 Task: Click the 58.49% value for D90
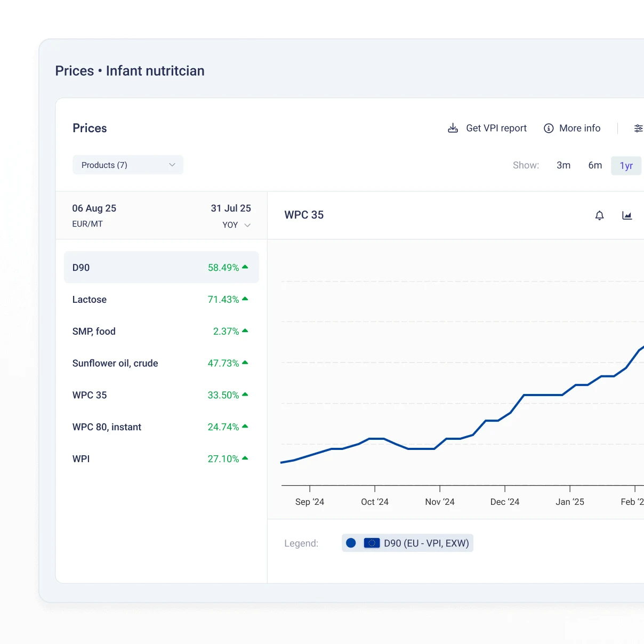tap(223, 268)
